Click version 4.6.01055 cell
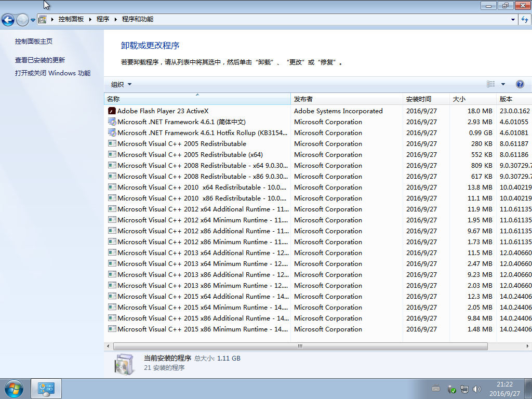 click(514, 122)
